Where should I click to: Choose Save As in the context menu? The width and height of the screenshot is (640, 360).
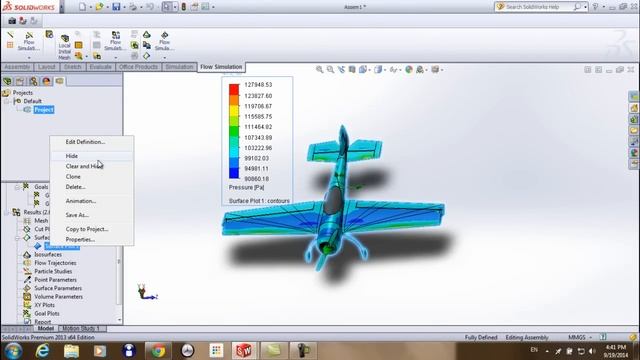77,215
